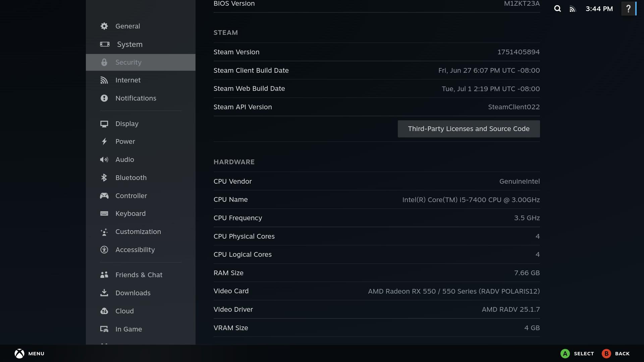Click the Xbox guide button icon
The width and height of the screenshot is (644, 362).
pyautogui.click(x=19, y=354)
